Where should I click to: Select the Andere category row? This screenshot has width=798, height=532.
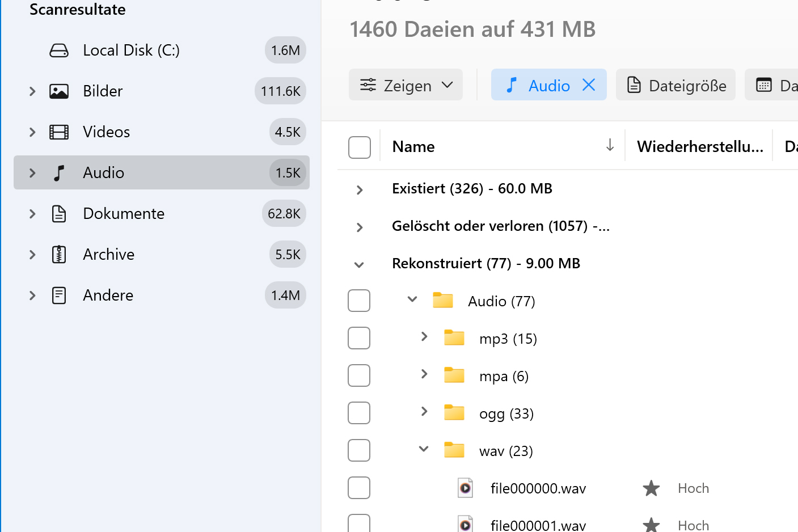(162, 295)
